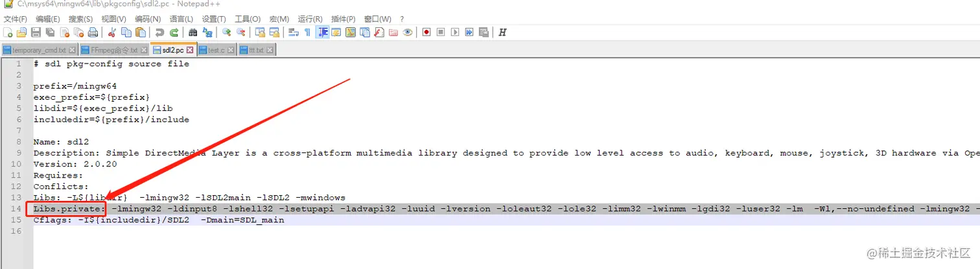Close the temporary_cmd.txt tab

coord(72,50)
